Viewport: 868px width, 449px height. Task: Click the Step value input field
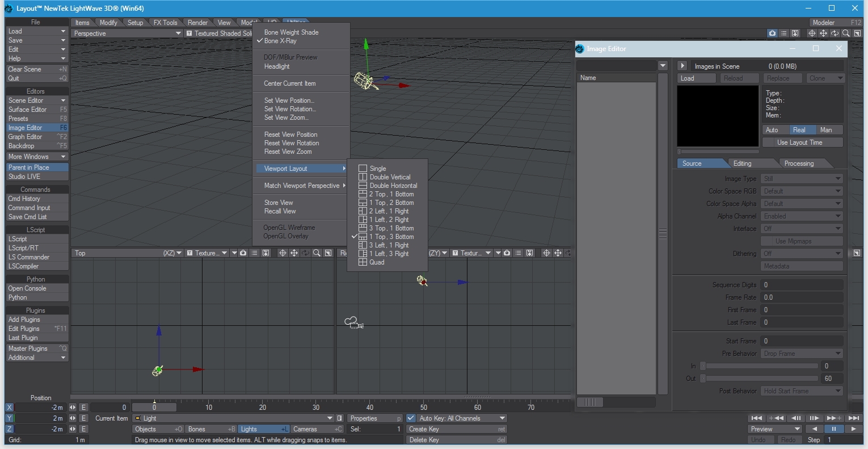(x=844, y=440)
